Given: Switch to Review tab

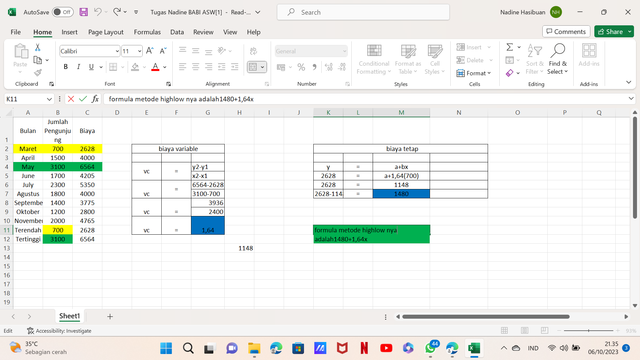Looking at the screenshot, I should [203, 32].
